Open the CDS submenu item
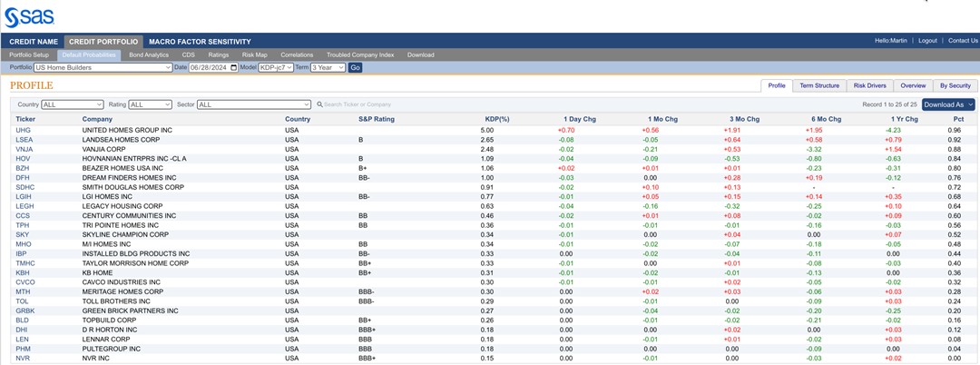980x365 pixels. tap(188, 55)
